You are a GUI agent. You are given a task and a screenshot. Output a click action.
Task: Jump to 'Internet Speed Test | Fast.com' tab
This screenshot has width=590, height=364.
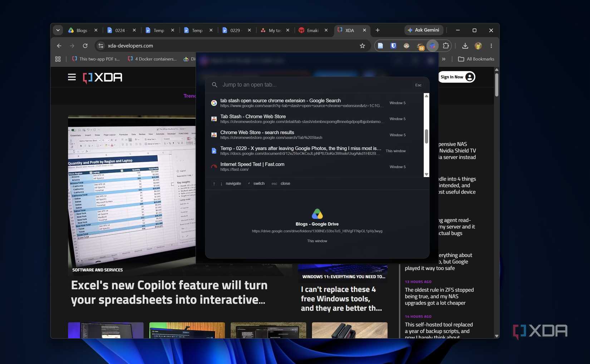tap(315, 167)
